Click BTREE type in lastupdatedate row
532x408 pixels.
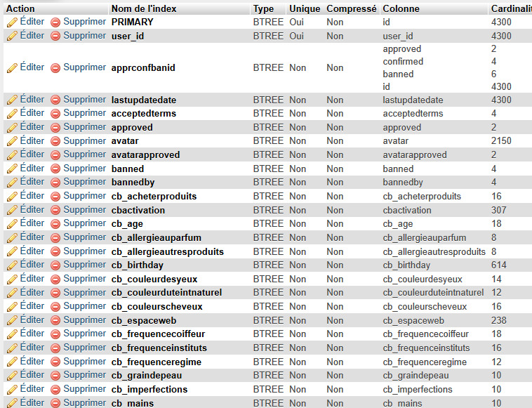(268, 100)
